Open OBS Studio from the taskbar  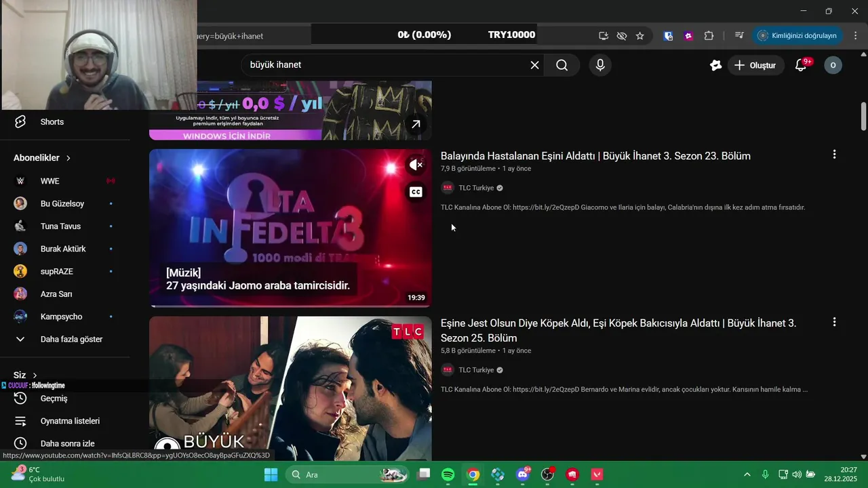pyautogui.click(x=548, y=474)
